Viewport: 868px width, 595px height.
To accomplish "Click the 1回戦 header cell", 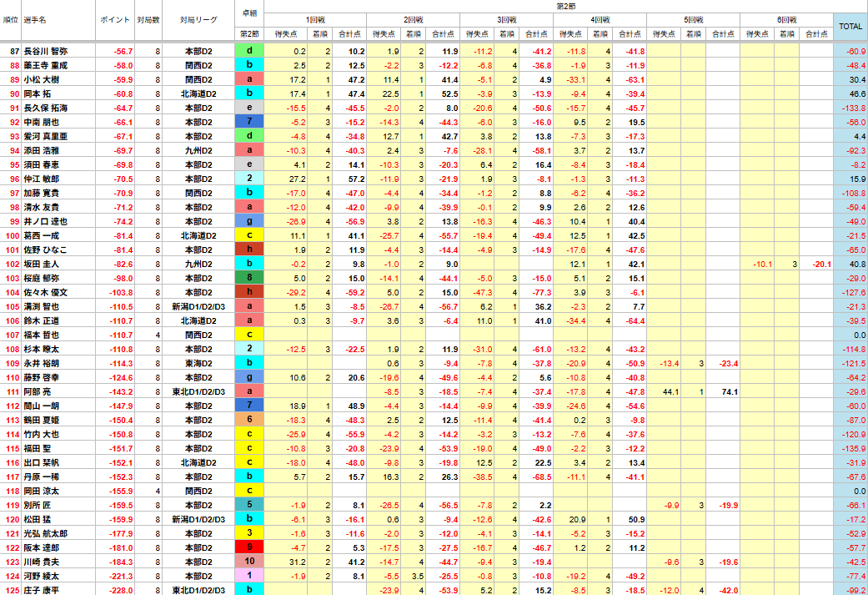I will (x=315, y=20).
